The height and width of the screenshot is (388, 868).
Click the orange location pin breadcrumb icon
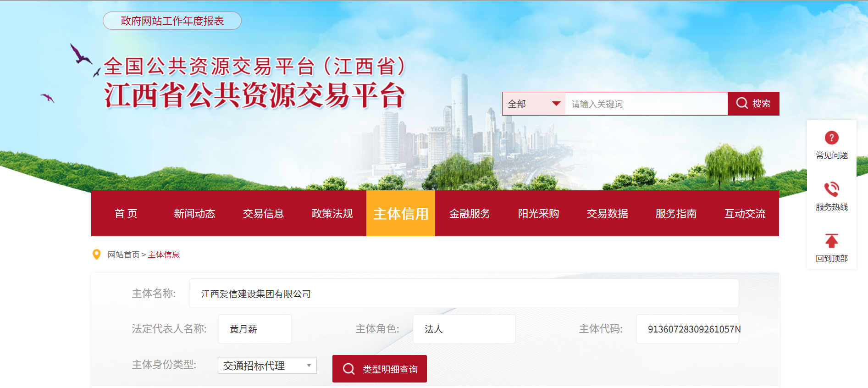click(x=97, y=255)
